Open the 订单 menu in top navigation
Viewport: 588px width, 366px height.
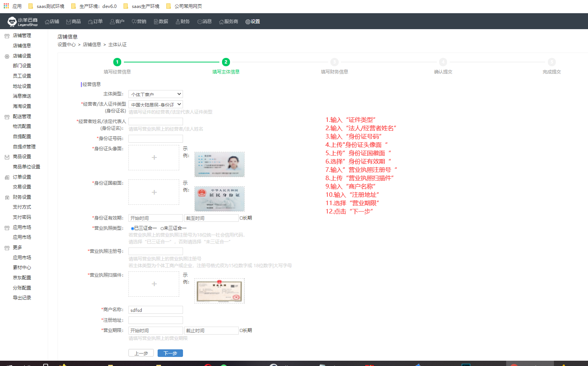tap(95, 22)
